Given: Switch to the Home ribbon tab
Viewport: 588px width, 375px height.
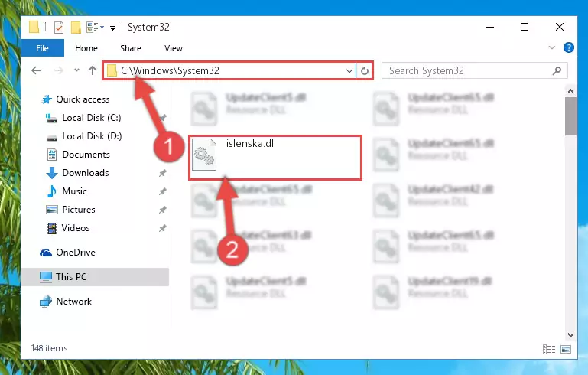Looking at the screenshot, I should [x=86, y=48].
